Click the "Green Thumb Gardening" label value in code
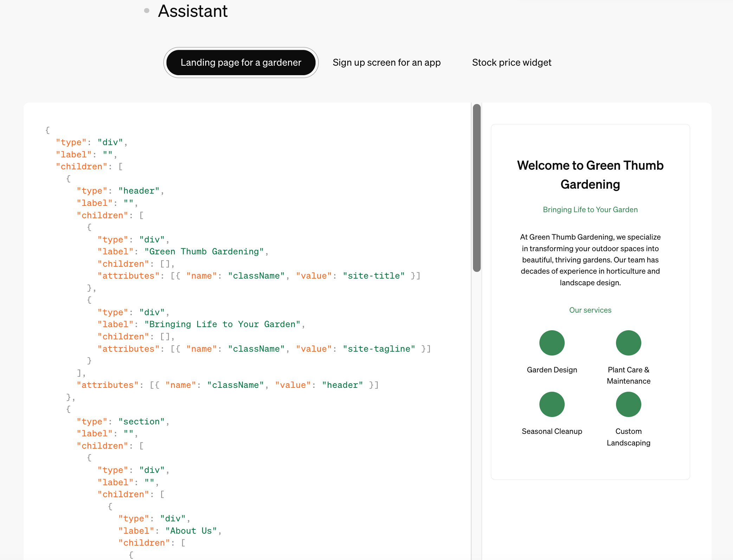733x560 pixels. (x=204, y=252)
